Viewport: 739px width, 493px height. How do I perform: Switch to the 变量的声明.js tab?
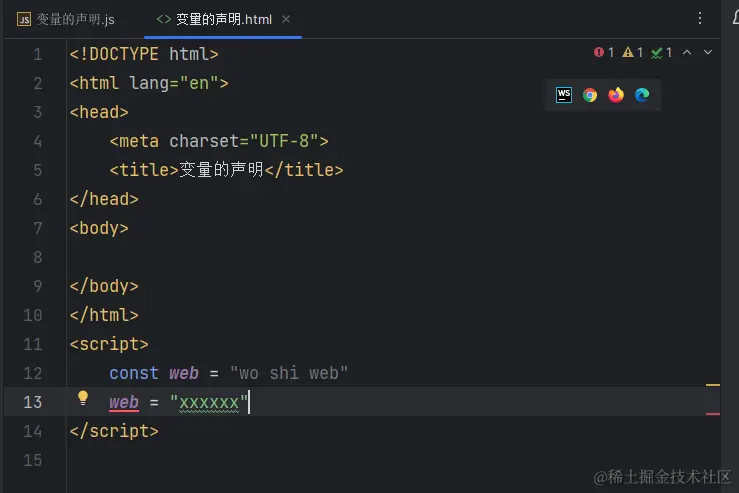(x=66, y=19)
